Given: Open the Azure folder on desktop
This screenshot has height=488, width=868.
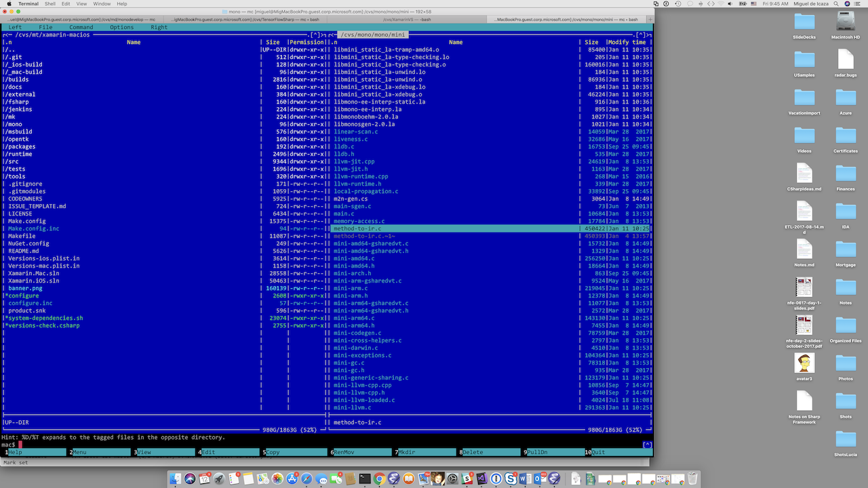Looking at the screenshot, I should 846,101.
